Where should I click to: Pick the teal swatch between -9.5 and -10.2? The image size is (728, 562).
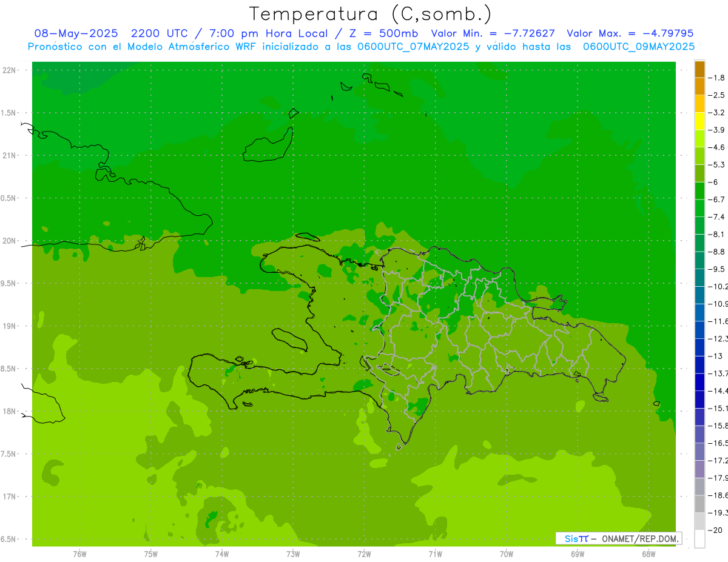coord(699,278)
